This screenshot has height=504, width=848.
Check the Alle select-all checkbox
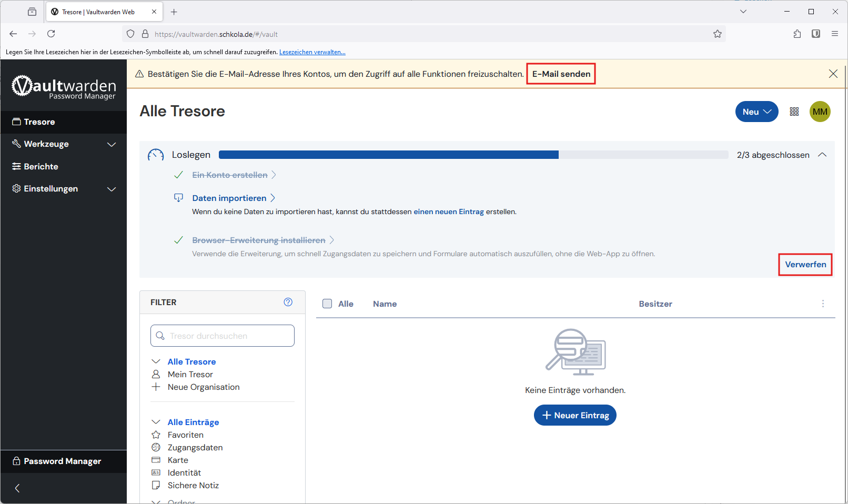click(x=327, y=304)
